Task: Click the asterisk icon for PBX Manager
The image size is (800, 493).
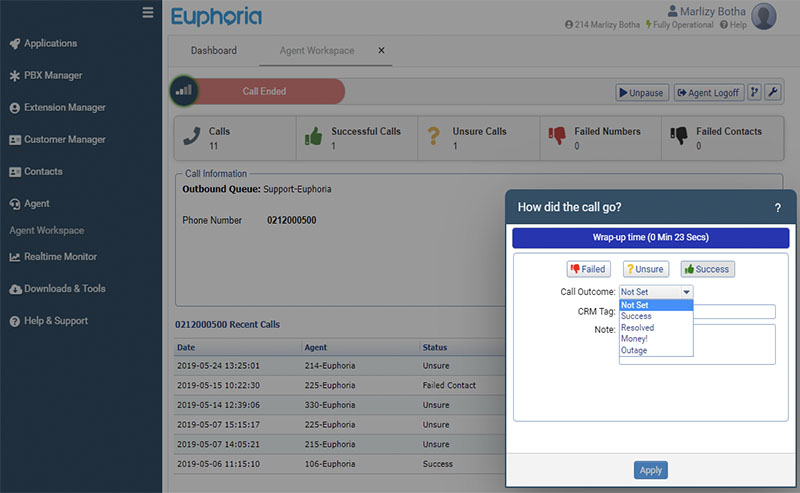Action: [x=15, y=76]
